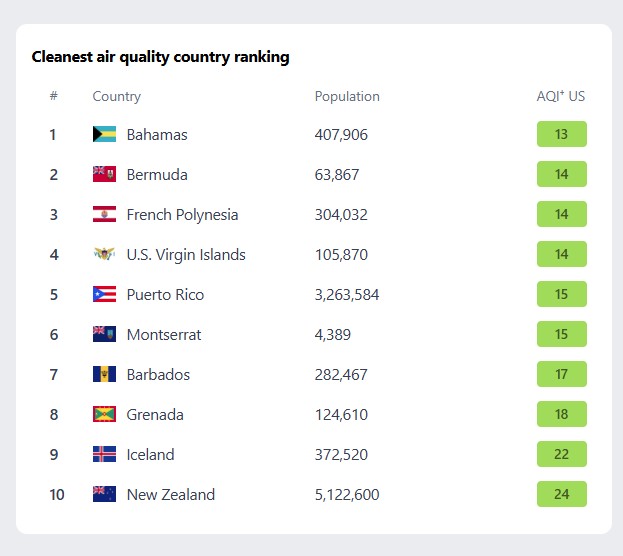
Task: Click the Montserrat flag icon
Action: pos(104,334)
